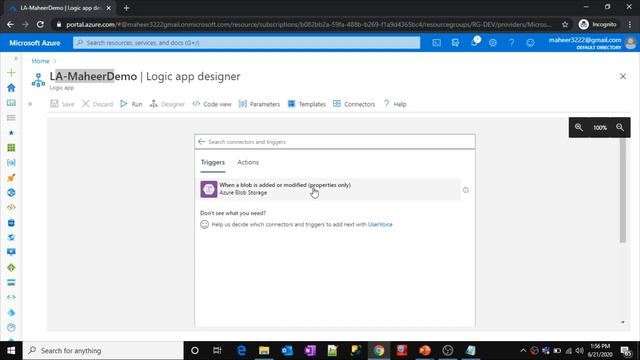This screenshot has height=360, width=640.
Task: Open All resources grid in sidebar
Action: pyautogui.click(x=11, y=148)
